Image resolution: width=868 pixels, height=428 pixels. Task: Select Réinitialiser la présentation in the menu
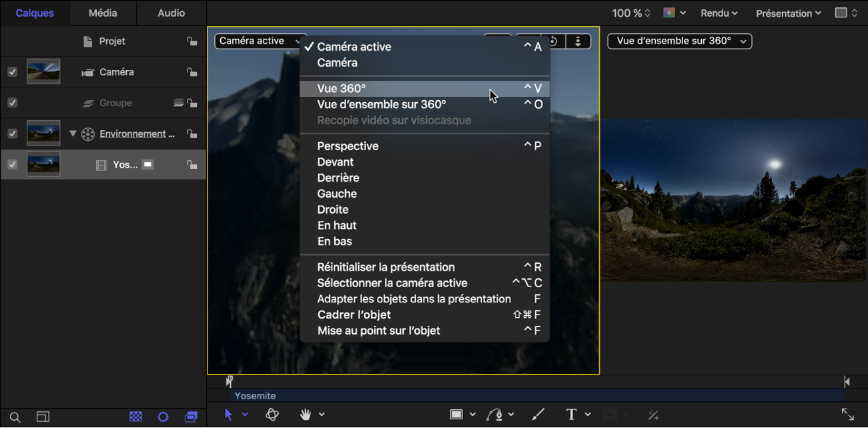click(386, 266)
